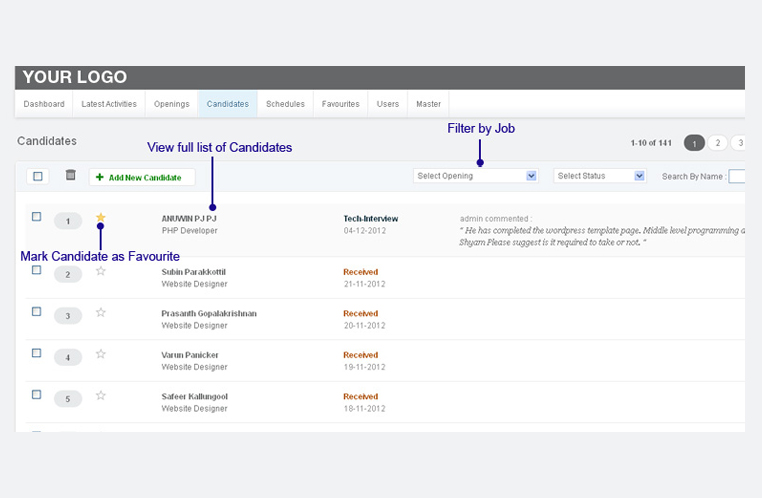Go to the Favourites tab

[x=340, y=104]
